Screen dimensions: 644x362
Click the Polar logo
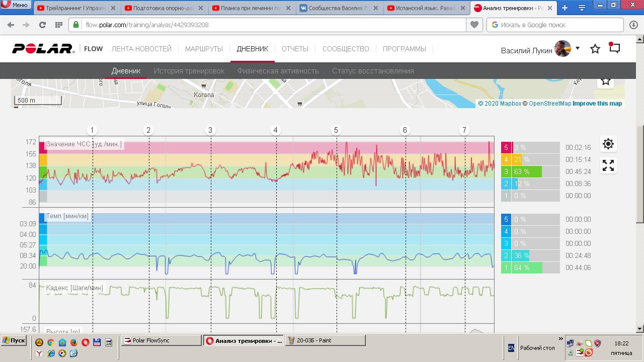pyautogui.click(x=44, y=49)
